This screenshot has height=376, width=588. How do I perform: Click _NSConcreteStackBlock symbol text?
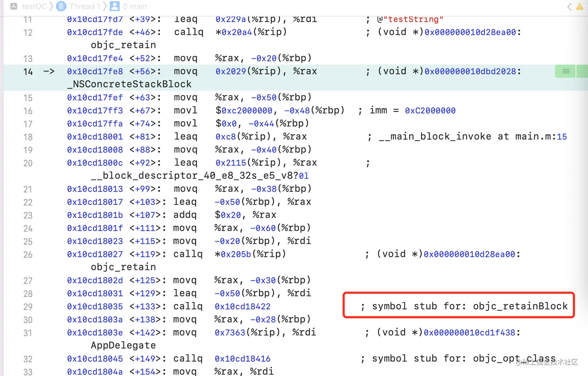coord(129,84)
